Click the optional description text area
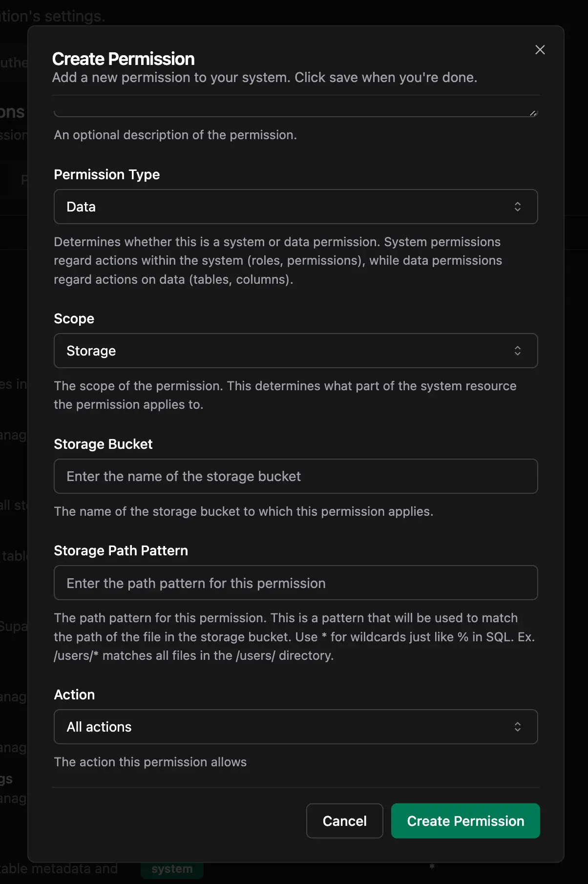 tap(295, 105)
